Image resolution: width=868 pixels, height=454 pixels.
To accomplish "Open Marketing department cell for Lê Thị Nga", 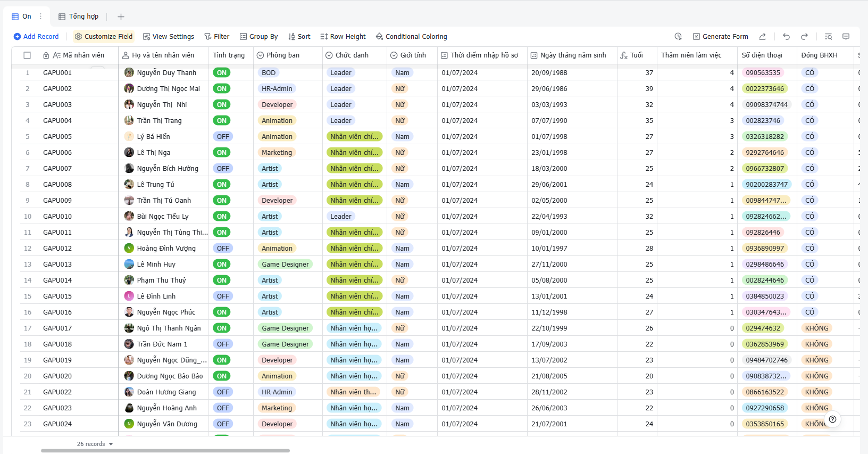I will (288, 152).
